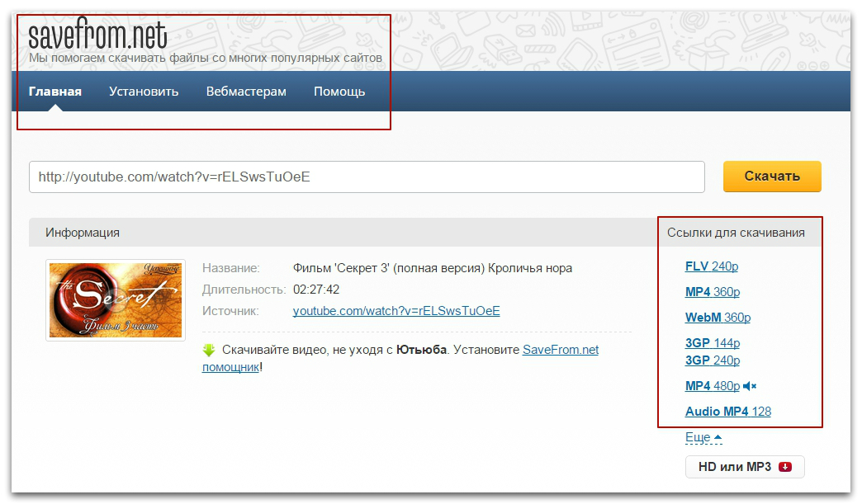Collapse the Еще links expander
The width and height of the screenshot is (862, 504).
[x=703, y=437]
